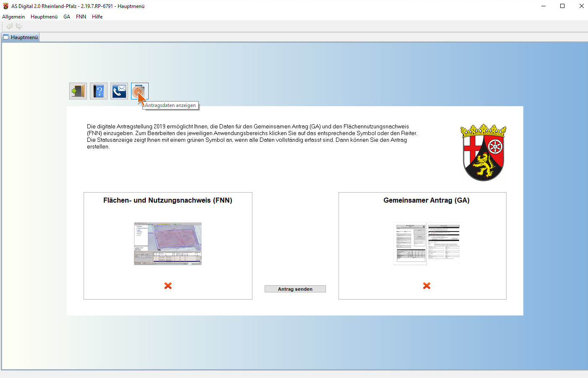Click the exit door icon
This screenshot has width=588, height=378.
tap(78, 91)
